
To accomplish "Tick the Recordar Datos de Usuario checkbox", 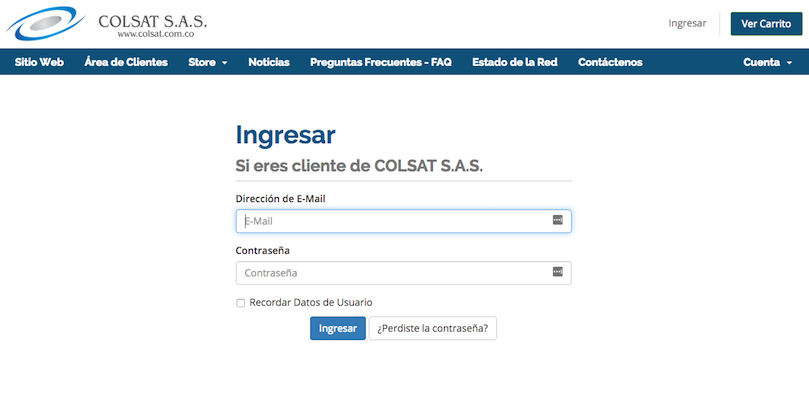I will click(240, 303).
